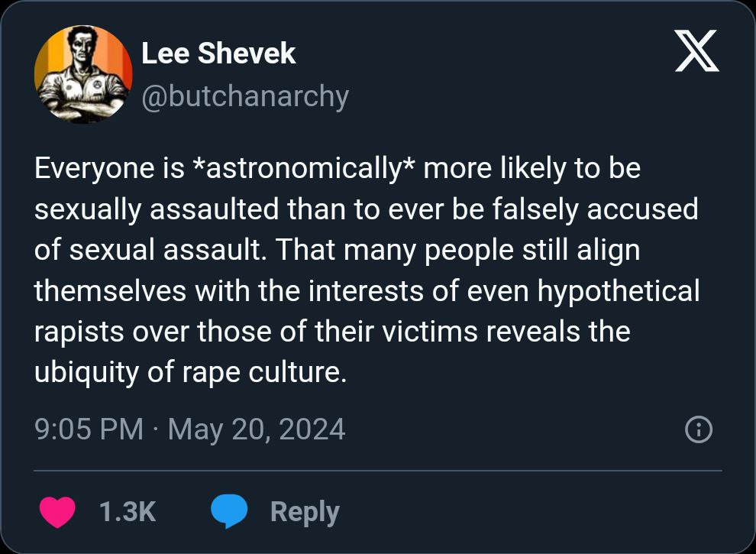Image resolution: width=756 pixels, height=554 pixels.
Task: Open Lee Shevek's profile avatar
Action: (x=83, y=74)
